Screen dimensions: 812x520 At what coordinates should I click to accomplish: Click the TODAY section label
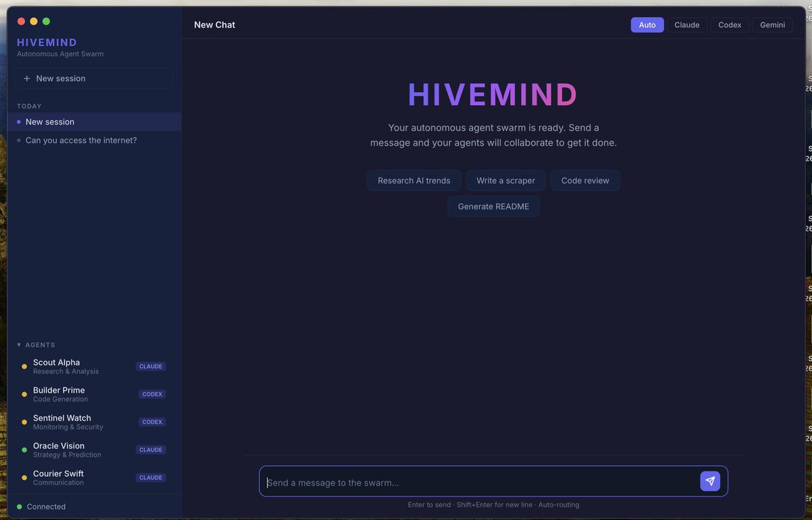(29, 106)
